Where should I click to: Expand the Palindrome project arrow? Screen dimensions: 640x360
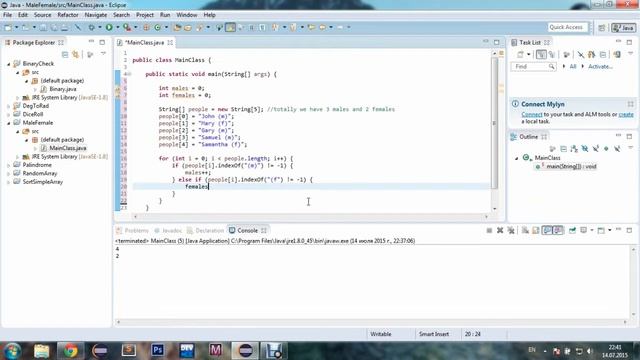(x=9, y=165)
